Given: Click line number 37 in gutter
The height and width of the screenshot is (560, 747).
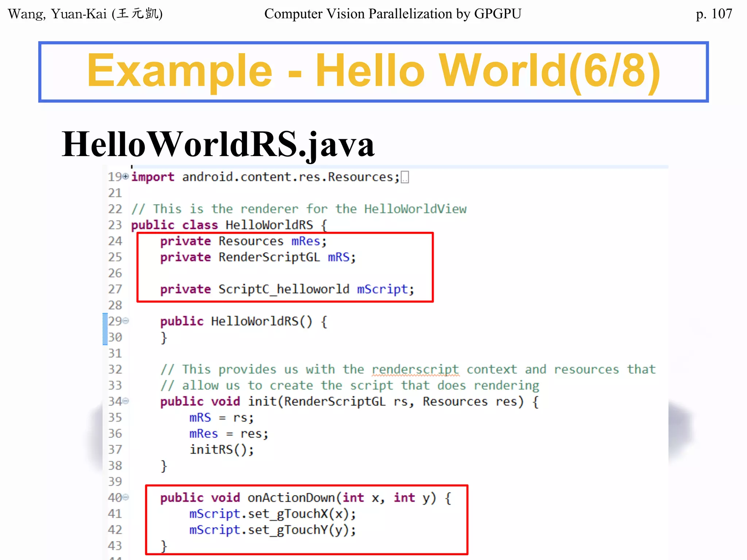Looking at the screenshot, I should coord(115,450).
